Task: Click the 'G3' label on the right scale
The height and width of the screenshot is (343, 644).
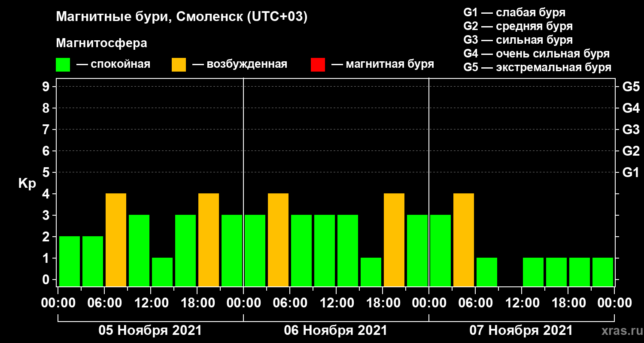Action: pyautogui.click(x=631, y=130)
